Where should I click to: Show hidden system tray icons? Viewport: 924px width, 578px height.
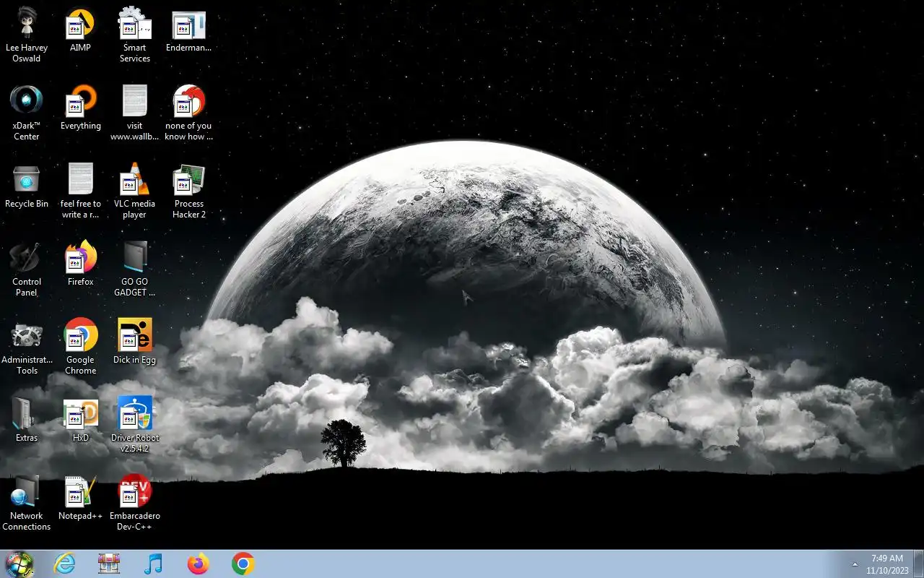(x=855, y=564)
